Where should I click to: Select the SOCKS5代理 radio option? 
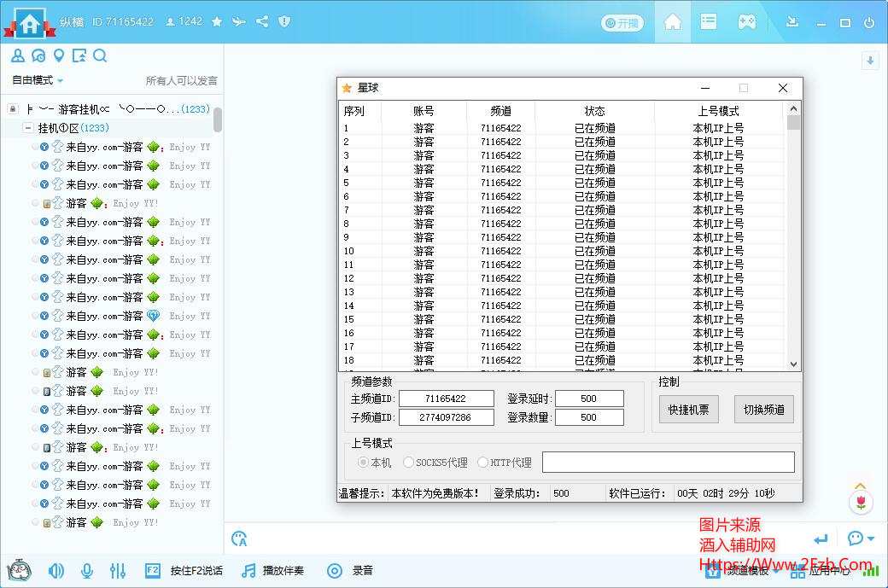(x=435, y=463)
